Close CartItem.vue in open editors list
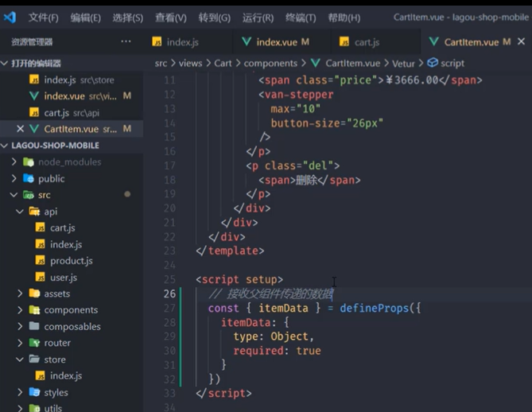 [21, 129]
